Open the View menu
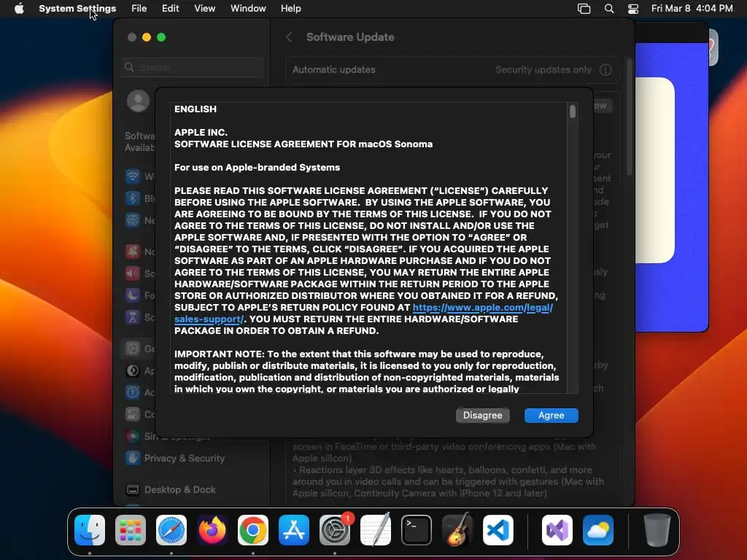Screen dimensions: 747x560 pos(204,9)
